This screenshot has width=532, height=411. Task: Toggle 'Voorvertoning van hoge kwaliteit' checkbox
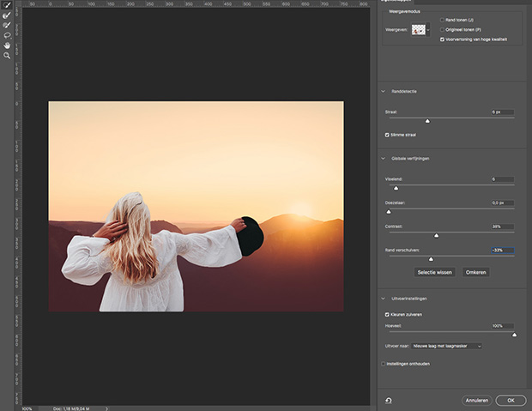coord(442,39)
